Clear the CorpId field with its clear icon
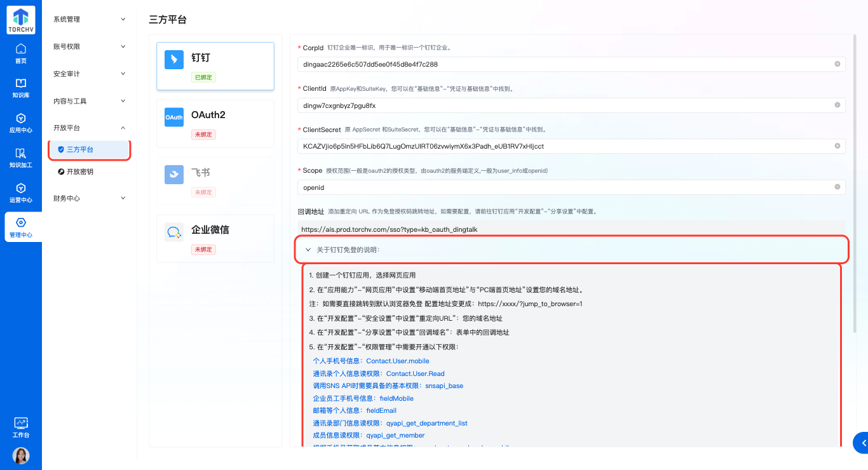Image resolution: width=868 pixels, height=470 pixels. [837, 64]
